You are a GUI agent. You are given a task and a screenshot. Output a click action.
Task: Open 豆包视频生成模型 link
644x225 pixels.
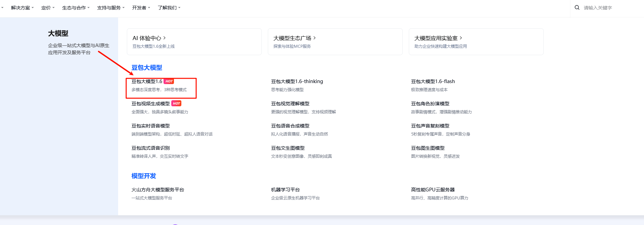click(x=151, y=104)
